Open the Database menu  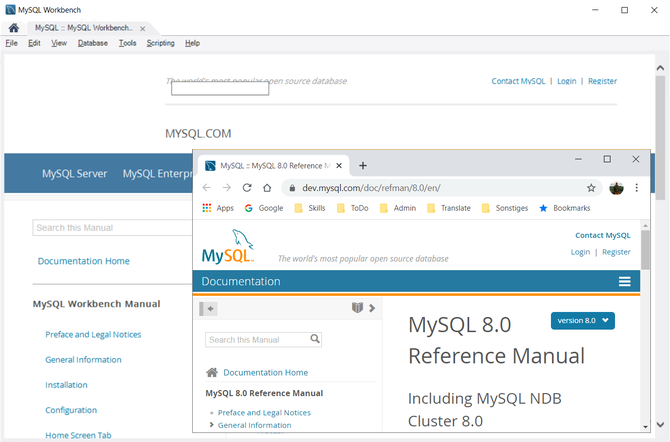pos(93,43)
